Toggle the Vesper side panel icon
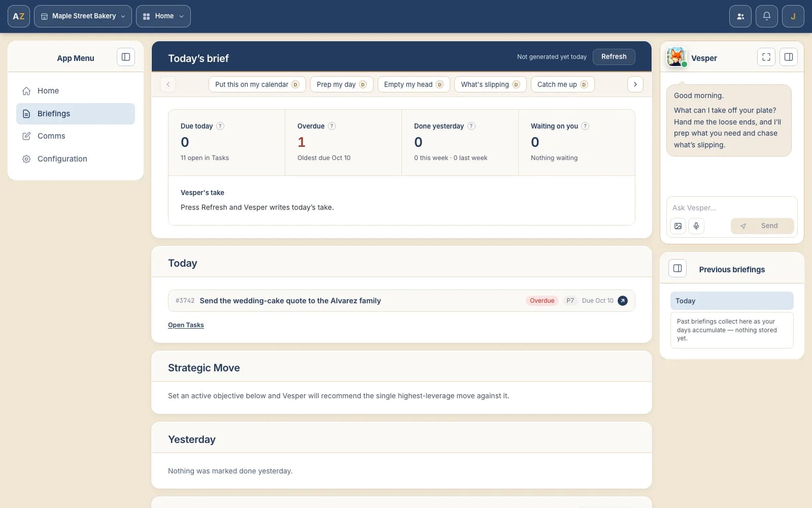 pos(789,57)
